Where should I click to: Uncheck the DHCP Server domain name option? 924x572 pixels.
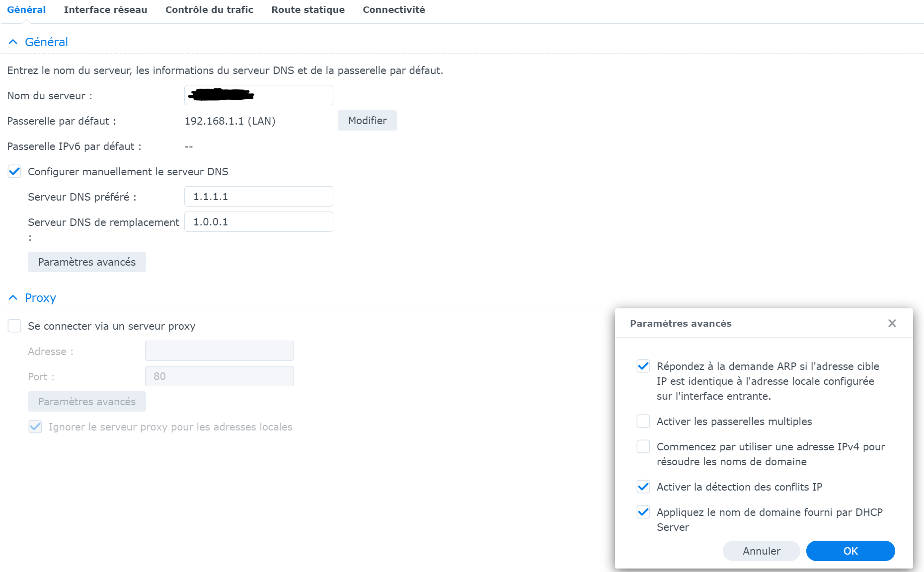tap(643, 512)
